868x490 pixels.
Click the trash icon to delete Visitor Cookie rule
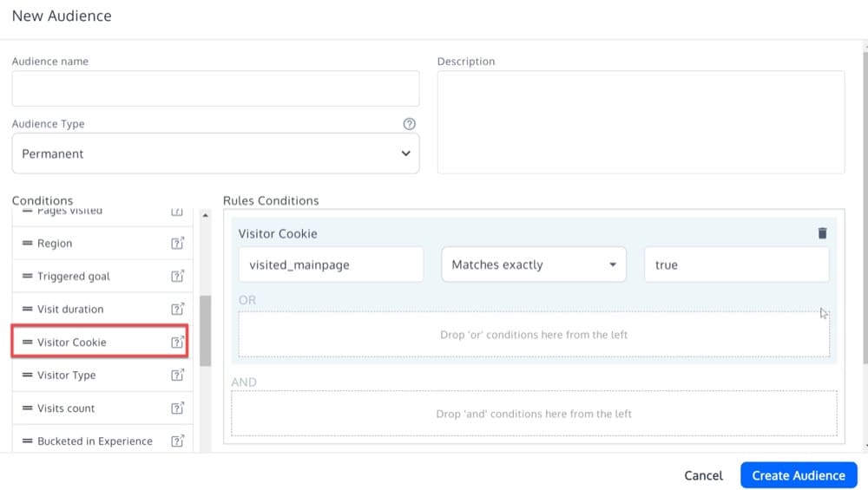(822, 233)
